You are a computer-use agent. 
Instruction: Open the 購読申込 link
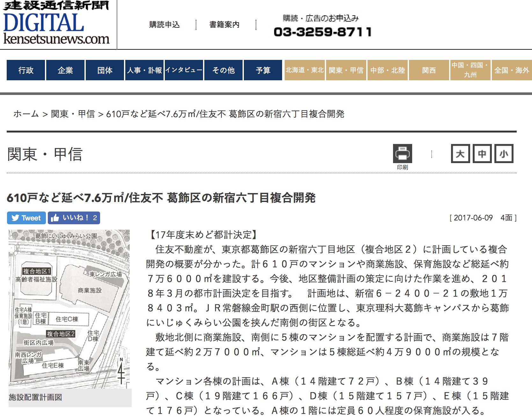164,25
